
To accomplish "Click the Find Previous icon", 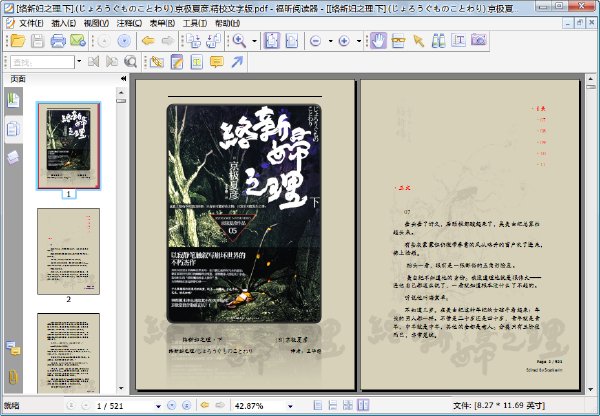I will tap(93, 61).
